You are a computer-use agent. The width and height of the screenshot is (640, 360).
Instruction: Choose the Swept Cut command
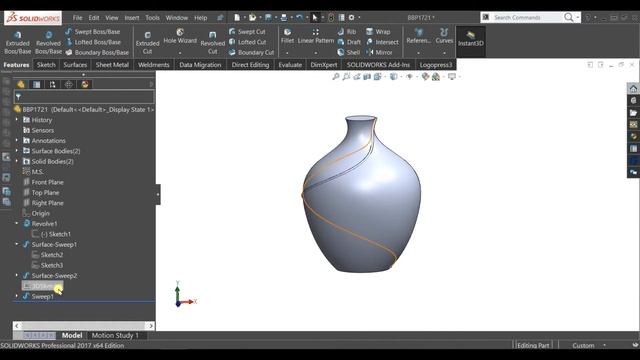tap(247, 31)
